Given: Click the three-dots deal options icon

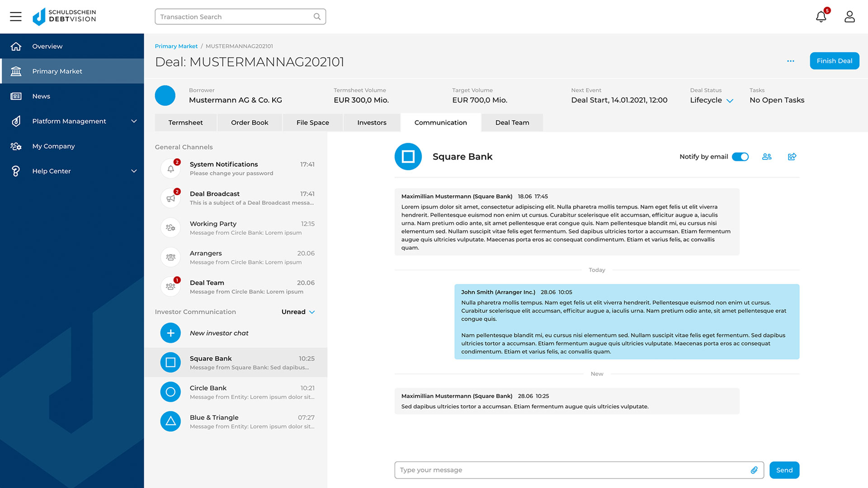Looking at the screenshot, I should [x=790, y=61].
